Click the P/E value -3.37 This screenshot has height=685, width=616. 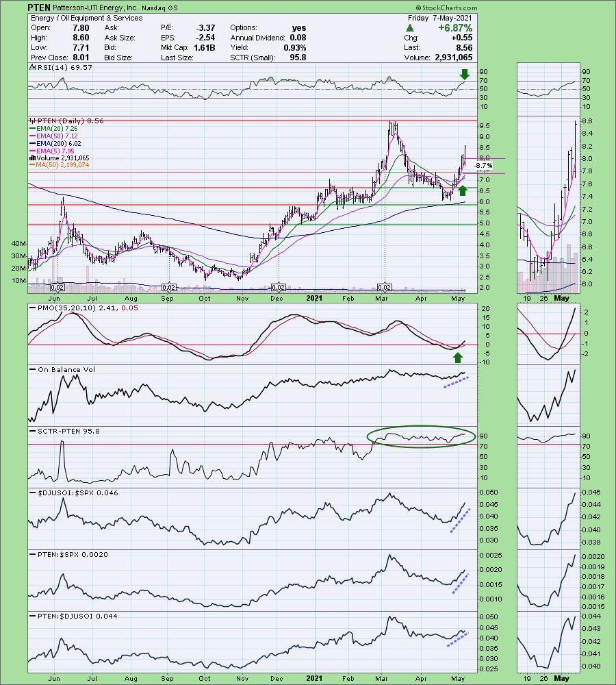205,28
